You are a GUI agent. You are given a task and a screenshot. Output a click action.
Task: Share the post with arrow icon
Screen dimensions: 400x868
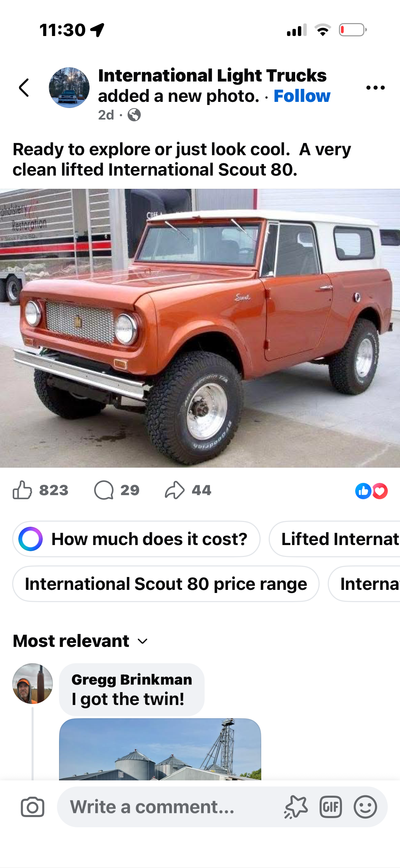(x=174, y=490)
